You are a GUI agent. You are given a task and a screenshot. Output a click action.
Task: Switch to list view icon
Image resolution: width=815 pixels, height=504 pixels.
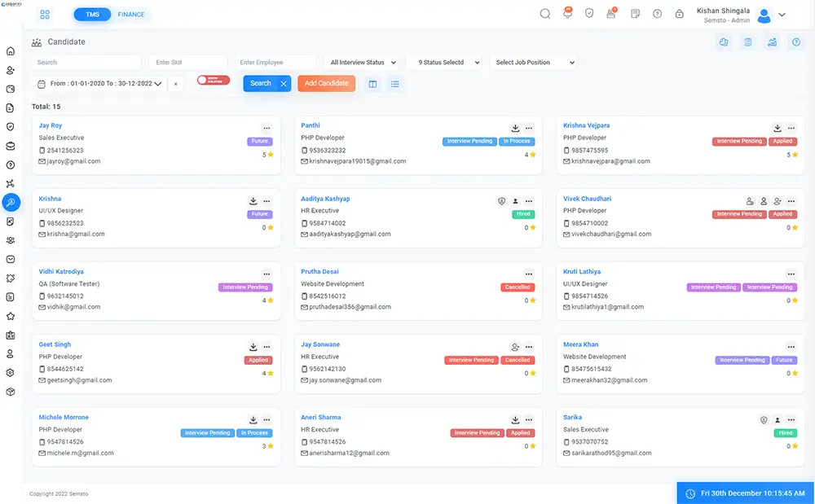coord(395,84)
